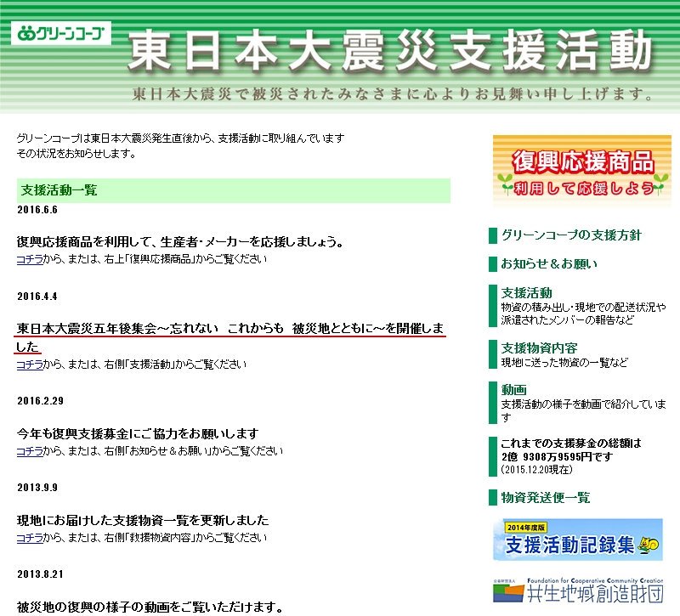680x616 pixels.
Task: Open お知らせ＆お願い sidebar link
Action: pyautogui.click(x=548, y=263)
